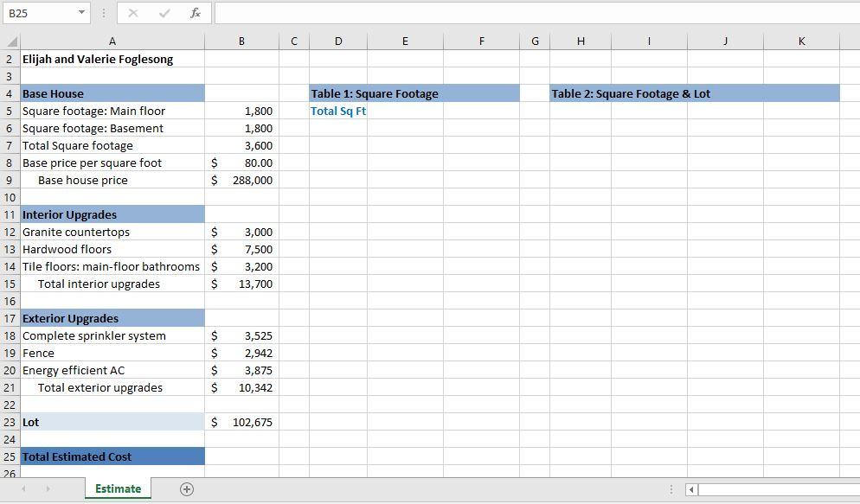Select 'Exterior Upgrades' header cell
This screenshot has height=504, width=860.
coord(112,318)
